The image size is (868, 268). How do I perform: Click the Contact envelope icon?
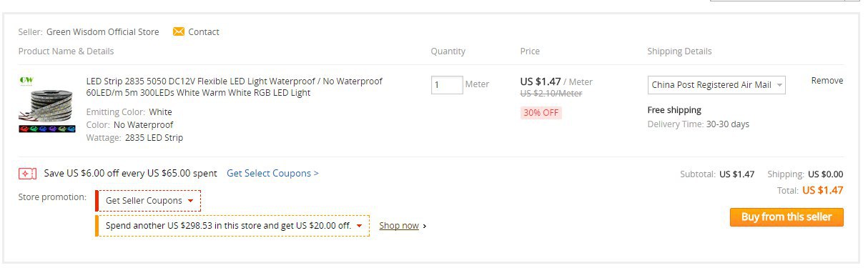(179, 31)
